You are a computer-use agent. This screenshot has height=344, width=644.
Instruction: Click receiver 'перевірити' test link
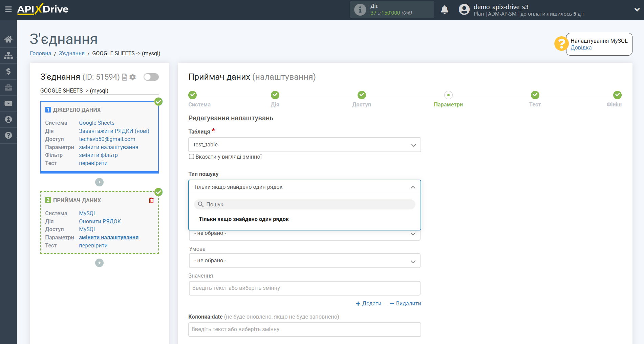coord(93,245)
